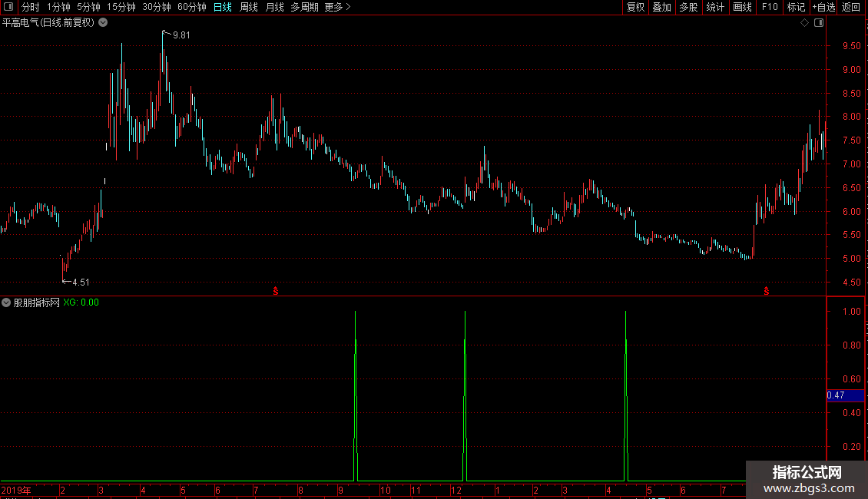
Task: Select the 30分钟 period tab
Action: coord(157,7)
